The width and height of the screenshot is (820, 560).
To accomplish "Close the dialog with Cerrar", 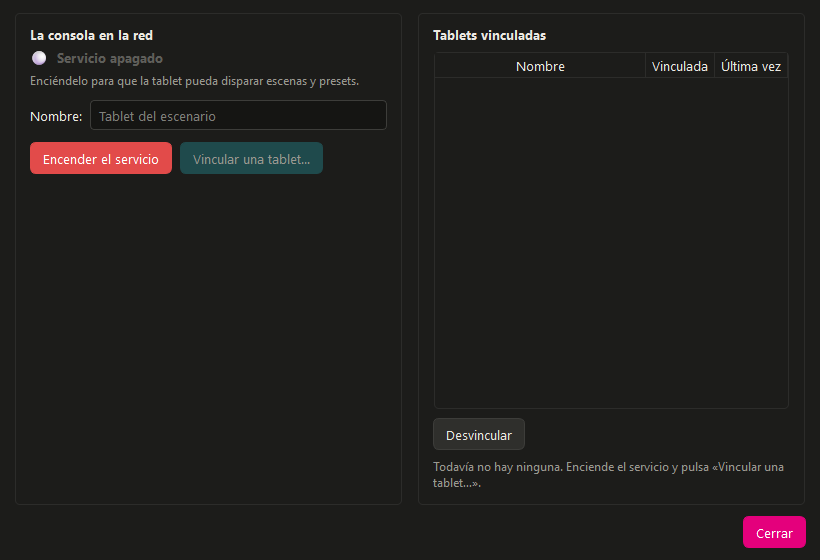I will 775,532.
